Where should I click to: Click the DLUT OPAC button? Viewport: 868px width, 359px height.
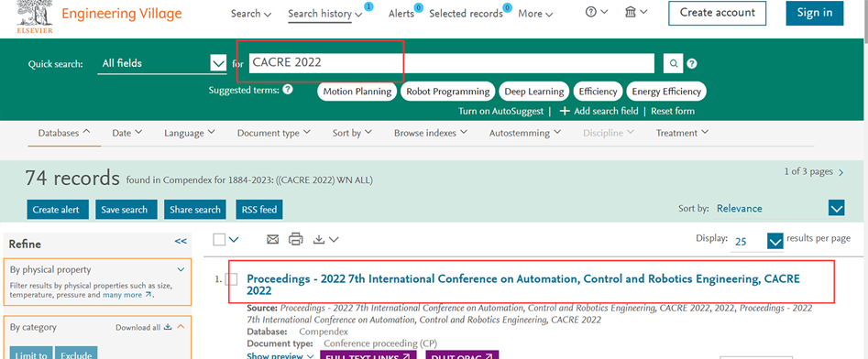(x=462, y=355)
